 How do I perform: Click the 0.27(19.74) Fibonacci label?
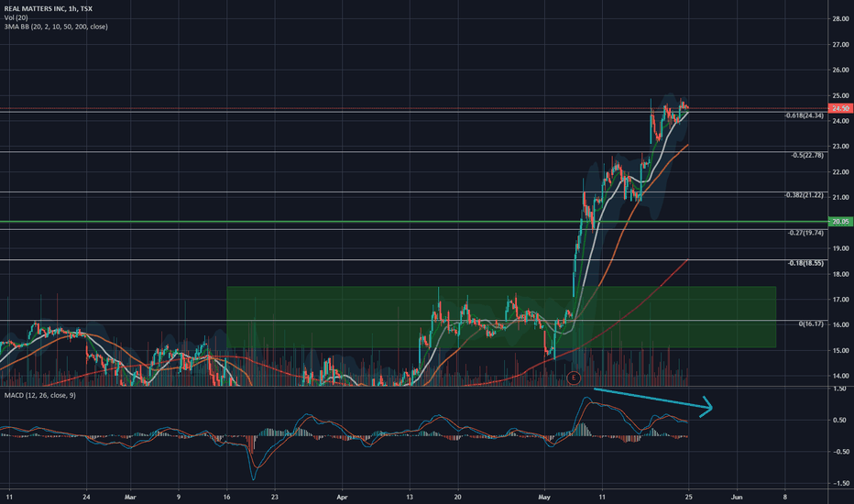[806, 233]
